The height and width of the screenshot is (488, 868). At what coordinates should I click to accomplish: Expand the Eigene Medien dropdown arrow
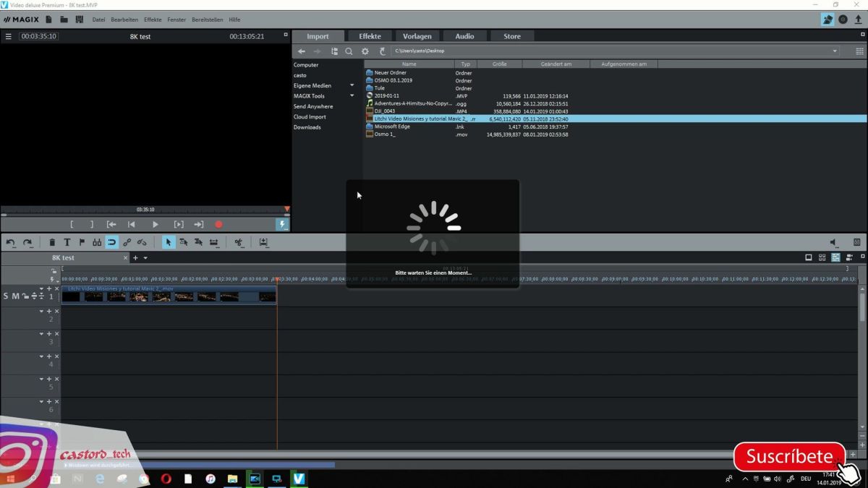[352, 85]
